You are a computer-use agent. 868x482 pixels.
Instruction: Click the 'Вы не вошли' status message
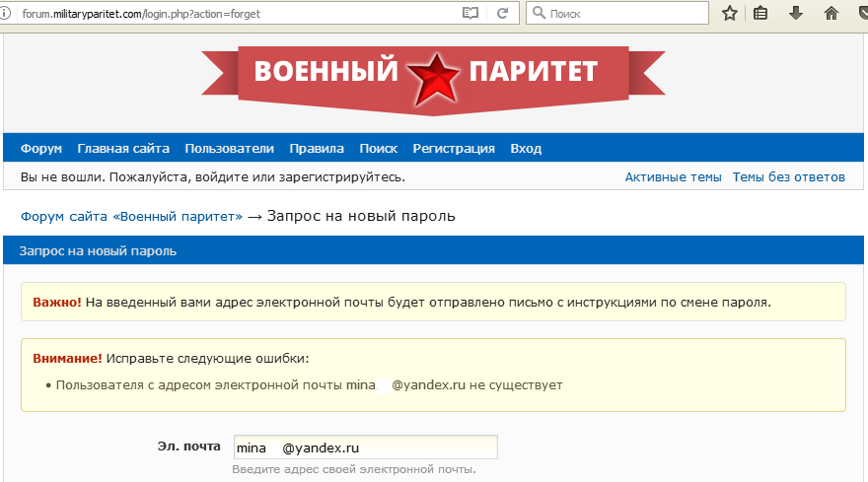coord(213,177)
